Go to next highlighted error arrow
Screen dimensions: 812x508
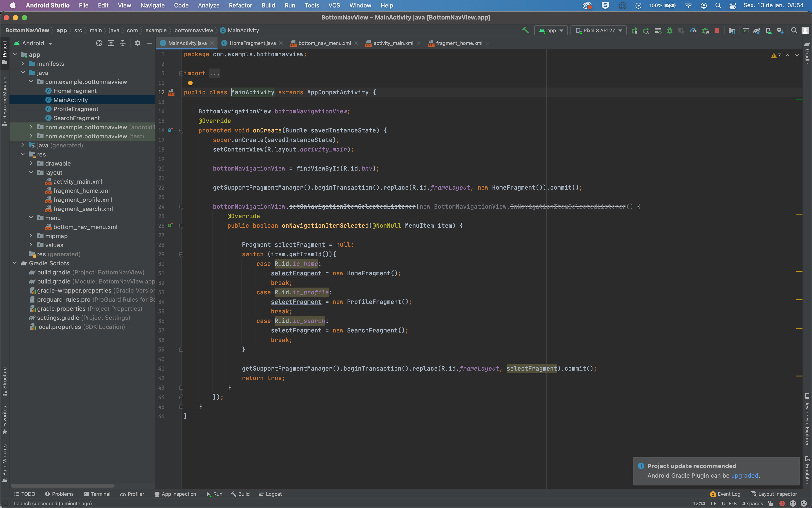[797, 55]
